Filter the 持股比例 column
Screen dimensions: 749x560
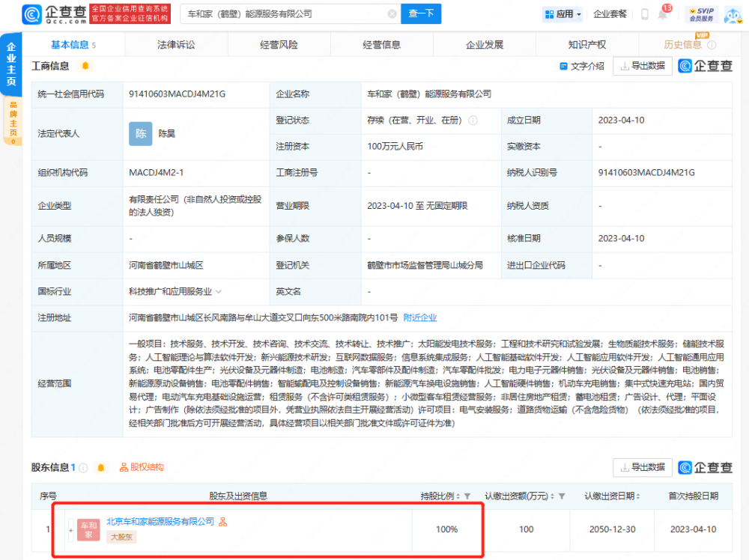pyautogui.click(x=467, y=496)
